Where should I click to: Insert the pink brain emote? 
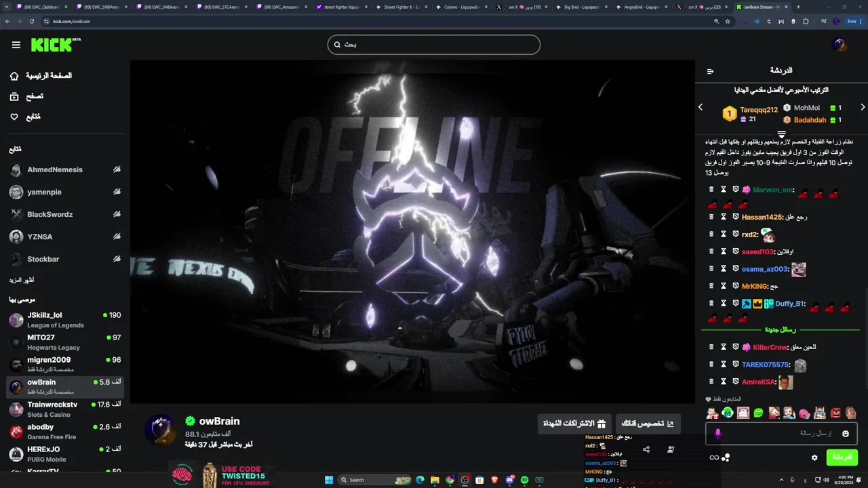click(x=804, y=412)
